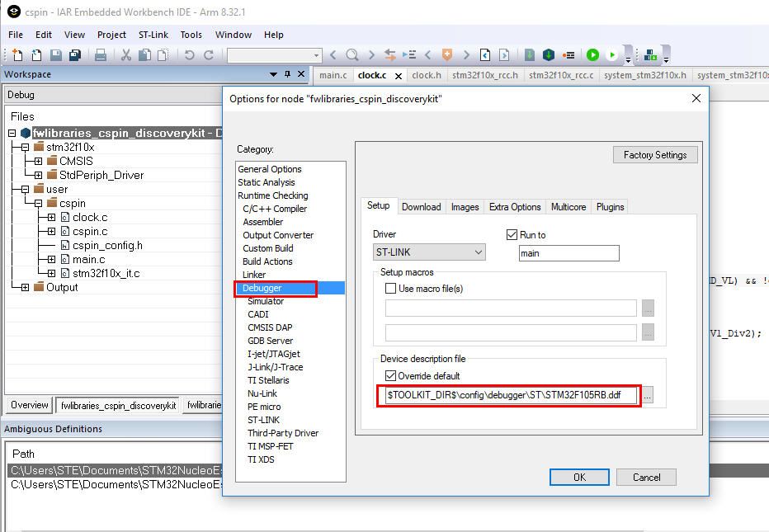The height and width of the screenshot is (532, 769).
Task: Click the Print toolbar icon
Action: click(101, 55)
